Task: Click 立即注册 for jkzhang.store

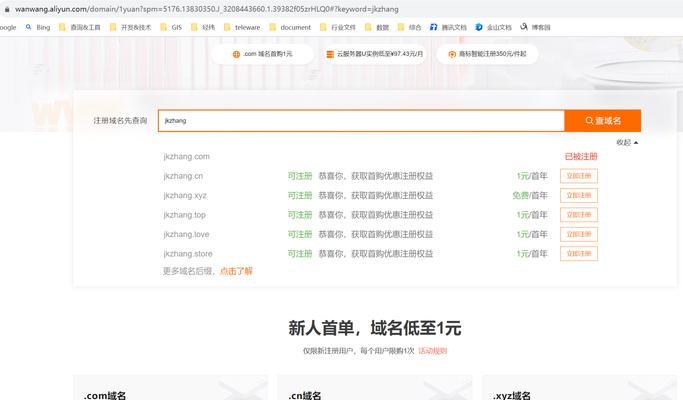Action: (579, 254)
